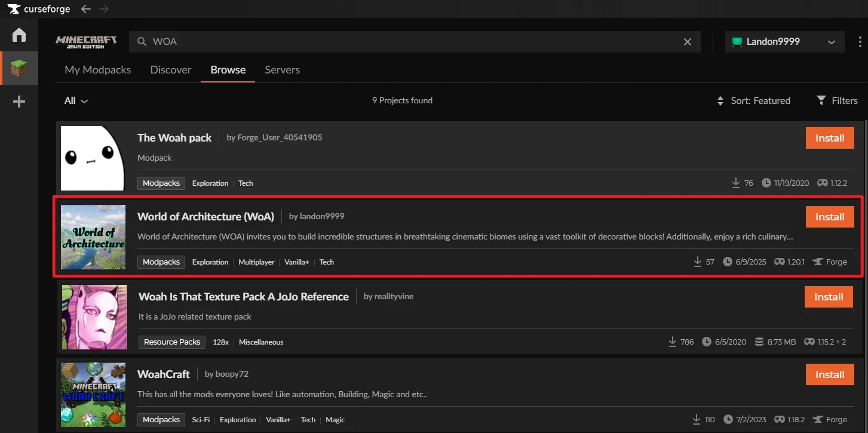Click the search magnifier icon
This screenshot has height=433, width=868.
point(142,42)
